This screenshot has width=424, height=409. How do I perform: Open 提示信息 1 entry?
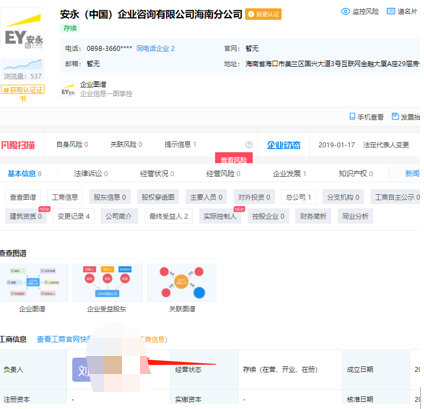coord(180,144)
